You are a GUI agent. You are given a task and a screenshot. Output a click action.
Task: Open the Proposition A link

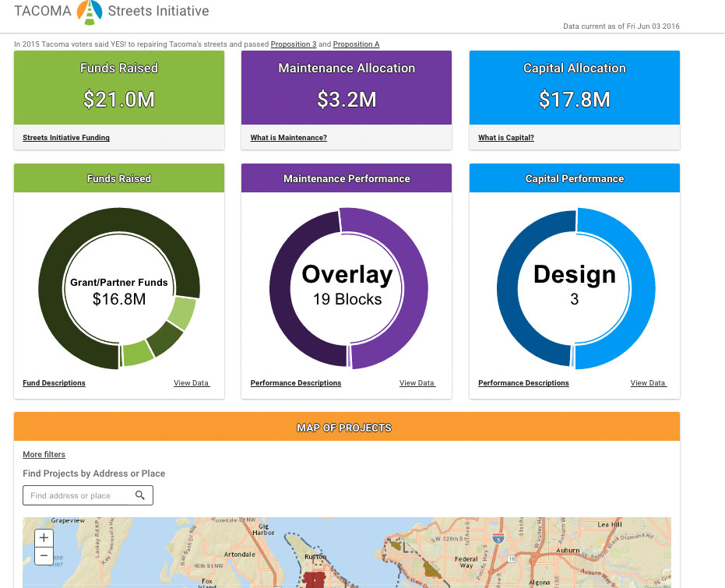[356, 44]
